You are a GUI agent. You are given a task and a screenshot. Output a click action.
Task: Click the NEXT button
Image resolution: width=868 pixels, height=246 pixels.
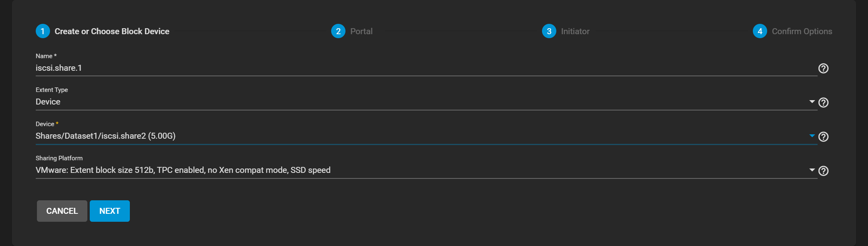[110, 211]
